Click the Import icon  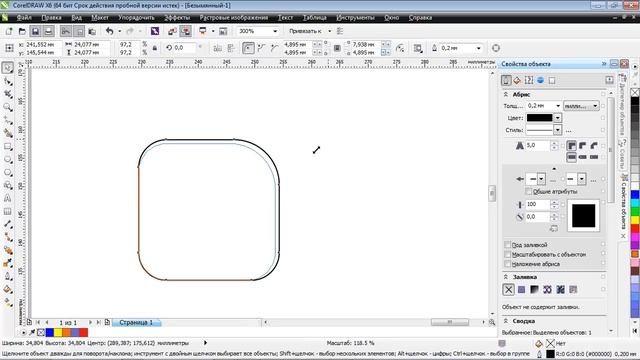(172, 31)
